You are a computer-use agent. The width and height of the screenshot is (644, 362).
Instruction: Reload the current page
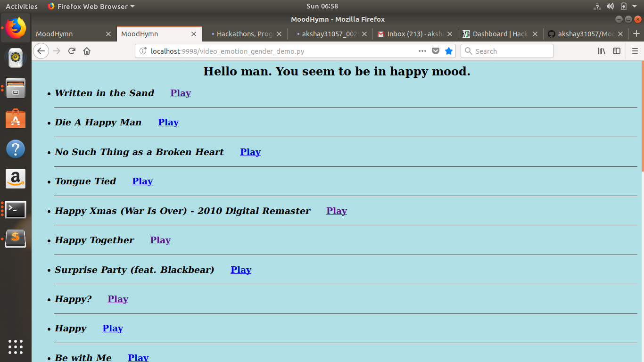point(72,51)
